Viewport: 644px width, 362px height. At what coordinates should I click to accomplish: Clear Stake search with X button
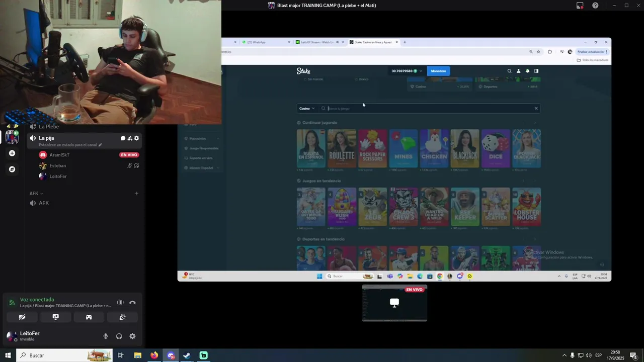click(x=536, y=109)
